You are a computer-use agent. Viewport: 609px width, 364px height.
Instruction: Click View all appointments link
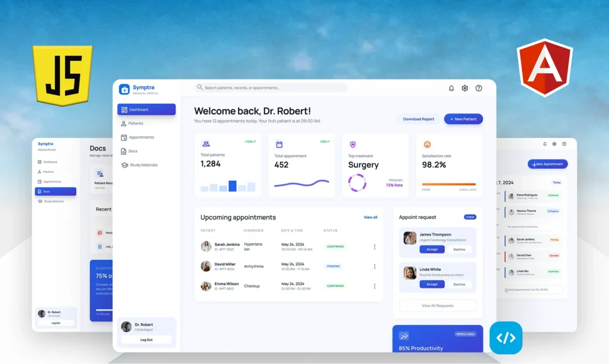pos(370,218)
